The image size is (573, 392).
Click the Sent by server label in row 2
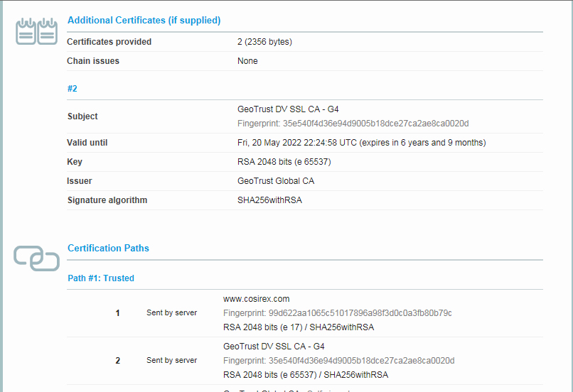[171, 360]
